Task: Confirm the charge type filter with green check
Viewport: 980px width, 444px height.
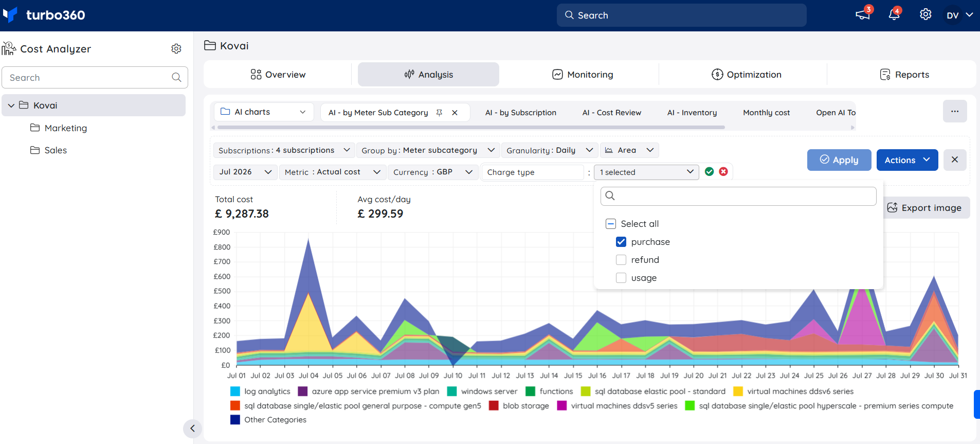Action: tap(709, 172)
